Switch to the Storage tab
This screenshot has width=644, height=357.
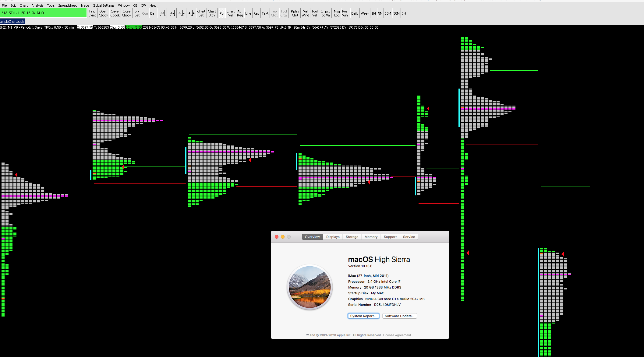point(352,237)
